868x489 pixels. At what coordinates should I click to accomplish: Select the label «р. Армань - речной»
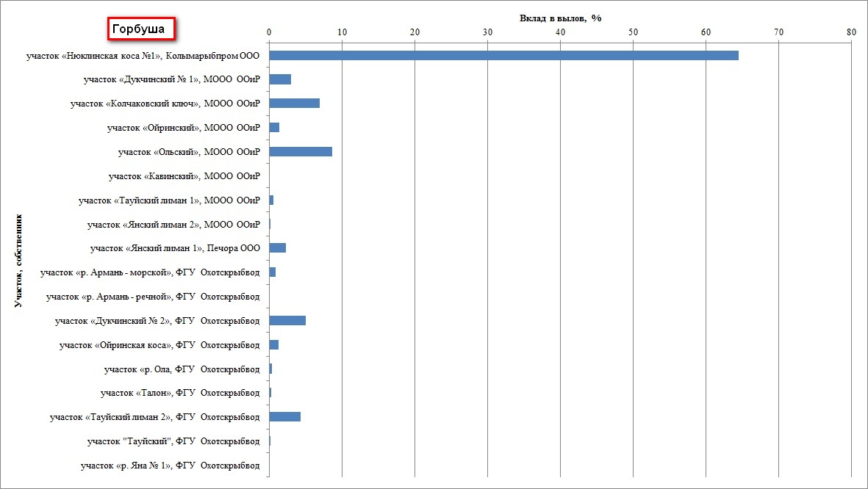click(153, 297)
